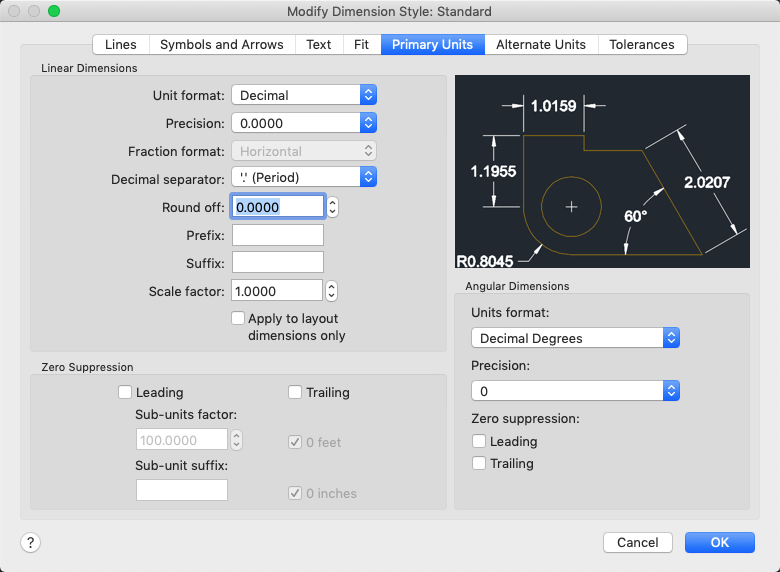780x572 pixels.
Task: Check Apply to layout dimensions only
Action: tap(238, 319)
